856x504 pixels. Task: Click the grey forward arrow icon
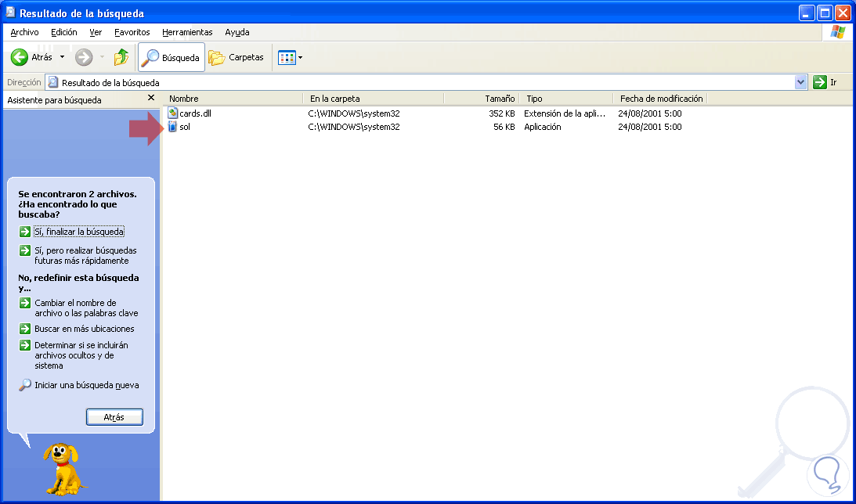84,57
